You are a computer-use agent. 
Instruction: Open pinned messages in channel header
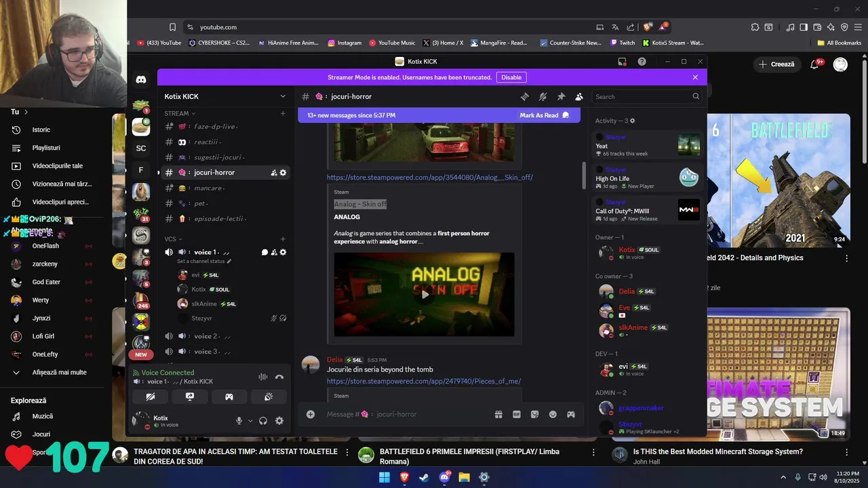click(x=561, y=97)
